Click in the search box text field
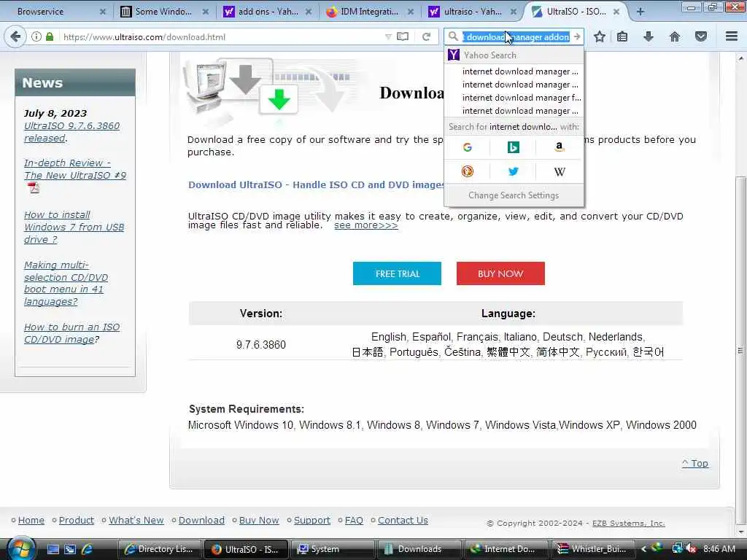This screenshot has width=747, height=560. (516, 36)
